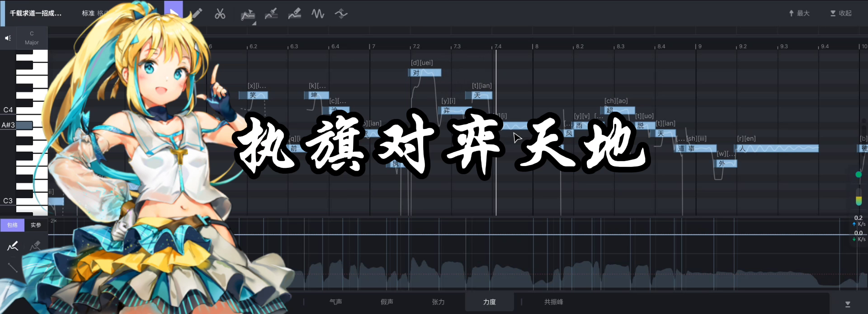This screenshot has width=868, height=314.
Task: Open the 张力 tension parameter tab
Action: coord(438,302)
